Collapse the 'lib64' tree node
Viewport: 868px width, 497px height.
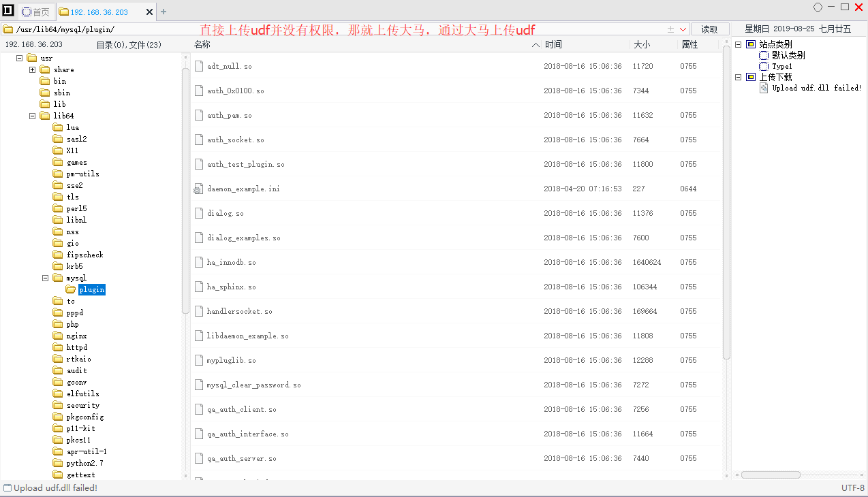[32, 116]
